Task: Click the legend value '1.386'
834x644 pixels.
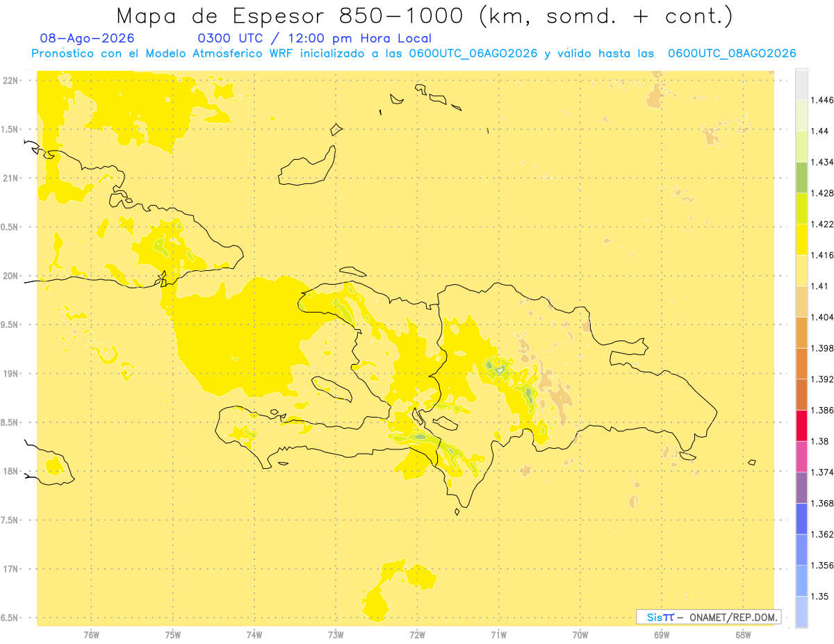Action: 822,411
